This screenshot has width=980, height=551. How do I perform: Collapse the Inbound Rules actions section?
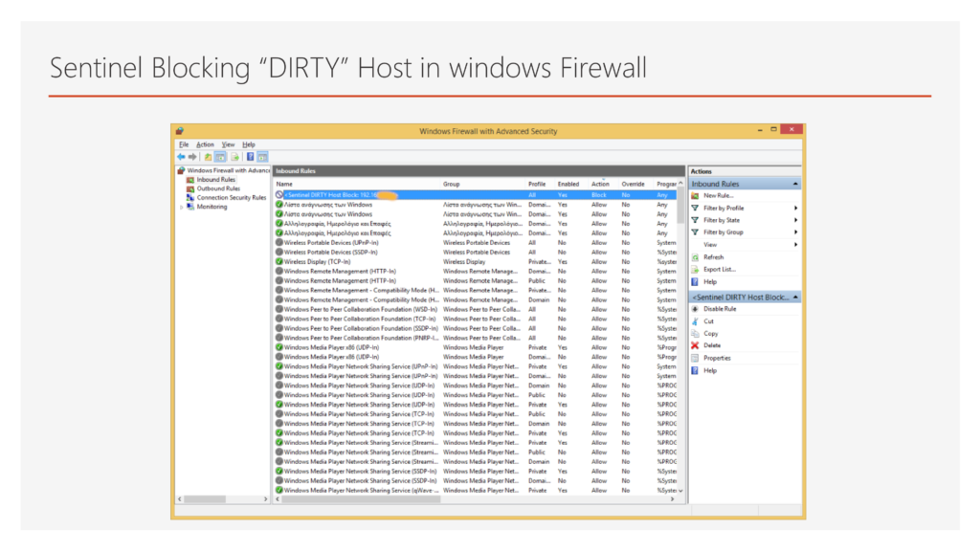[795, 184]
